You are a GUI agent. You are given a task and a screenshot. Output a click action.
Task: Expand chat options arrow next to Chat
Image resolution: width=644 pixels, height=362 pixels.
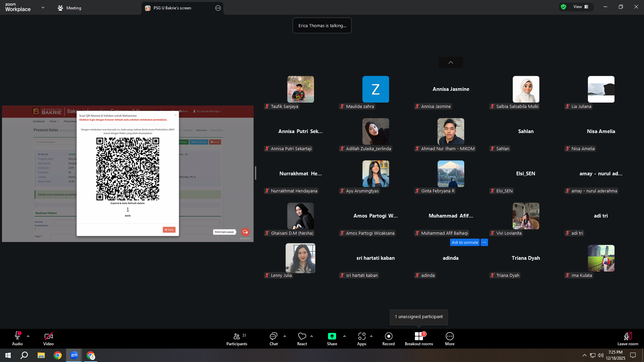(x=285, y=336)
